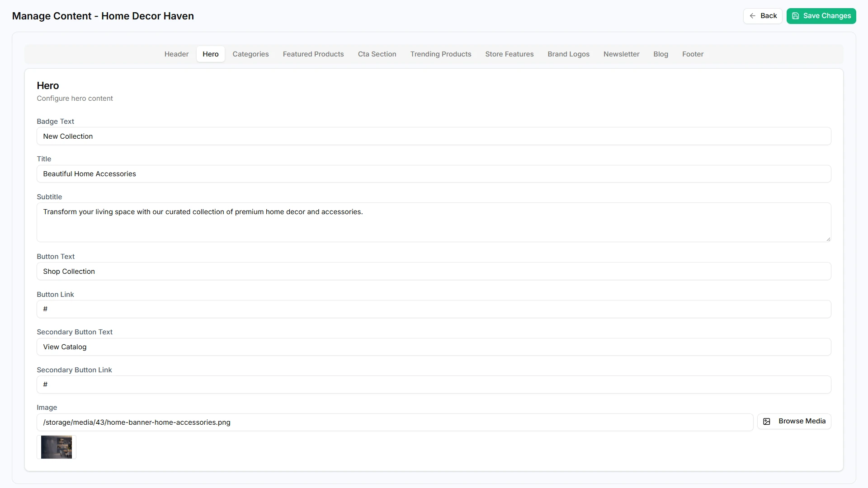The image size is (868, 488).
Task: Go to the Cta Section tab
Action: tap(377, 54)
